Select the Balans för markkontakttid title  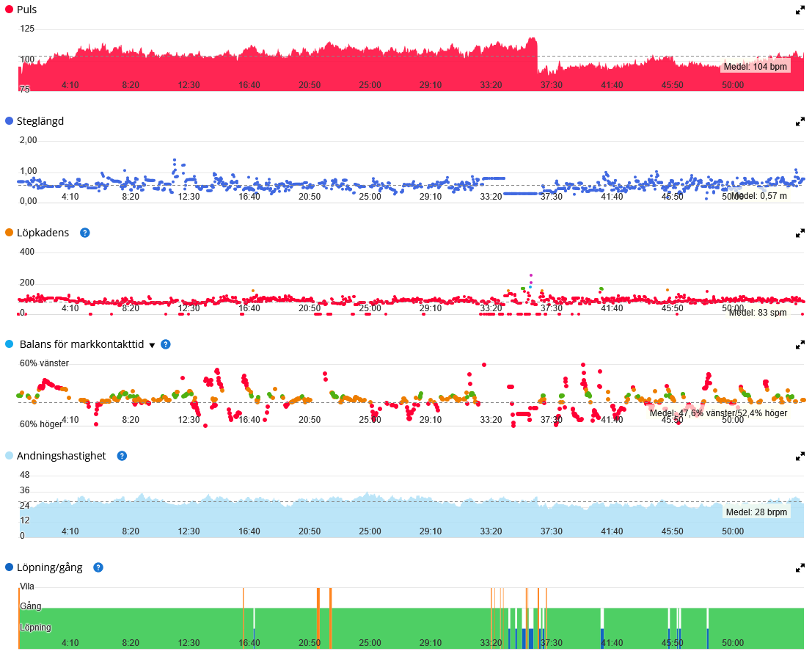pyautogui.click(x=82, y=344)
